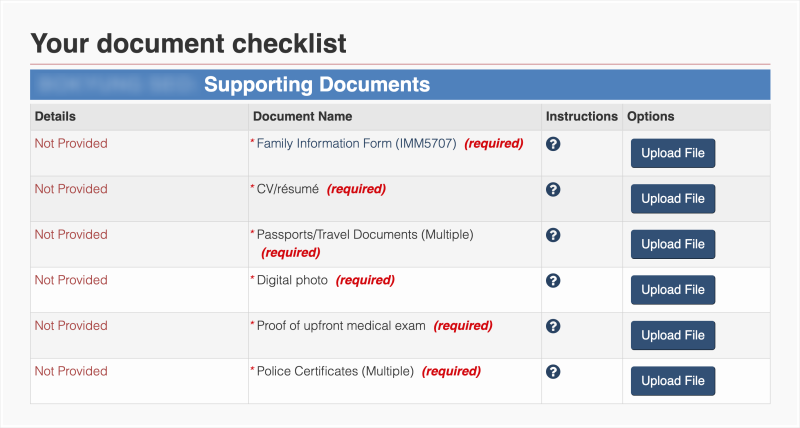Upload file for upfront medical exam proof
Screen dimensions: 800x428
click(673, 336)
